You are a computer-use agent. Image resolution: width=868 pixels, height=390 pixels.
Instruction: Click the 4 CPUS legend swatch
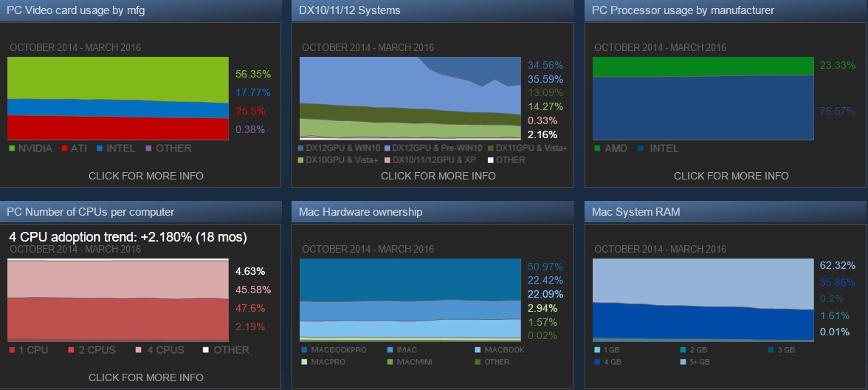click(140, 350)
